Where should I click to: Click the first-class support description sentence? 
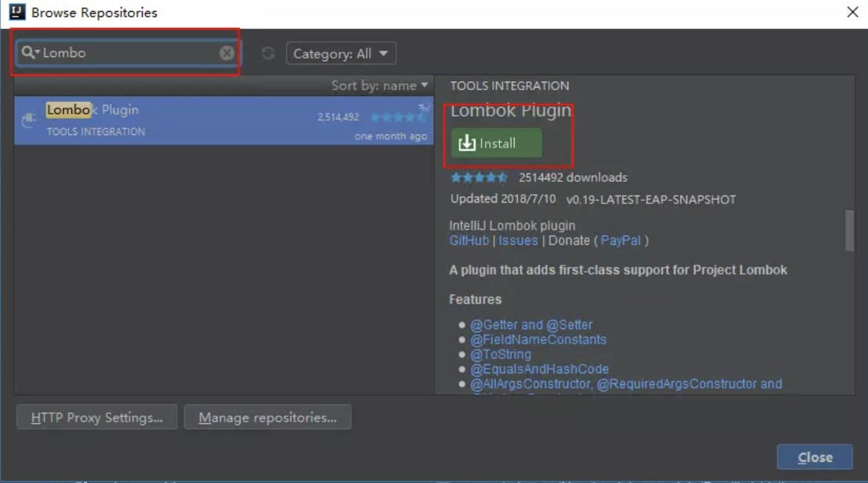point(618,270)
